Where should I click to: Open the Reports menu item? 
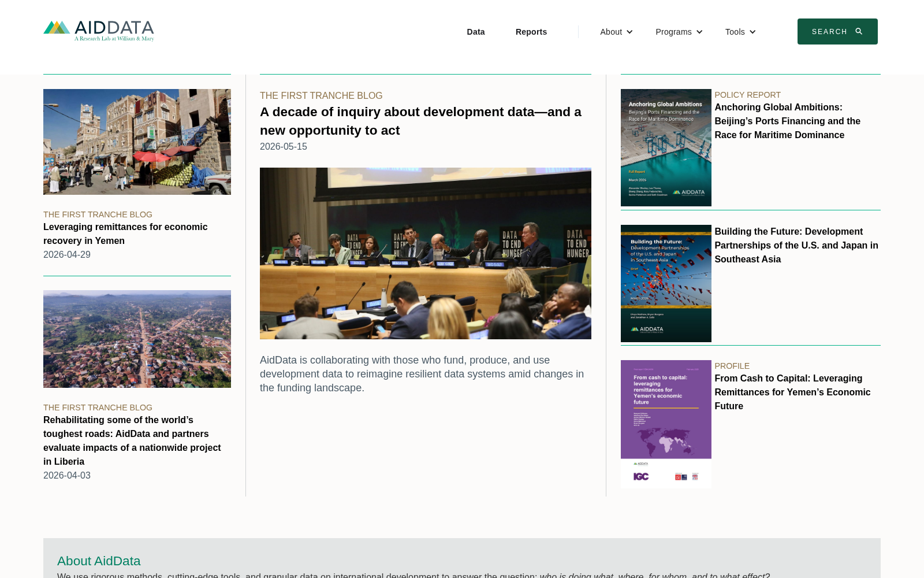tap(531, 32)
